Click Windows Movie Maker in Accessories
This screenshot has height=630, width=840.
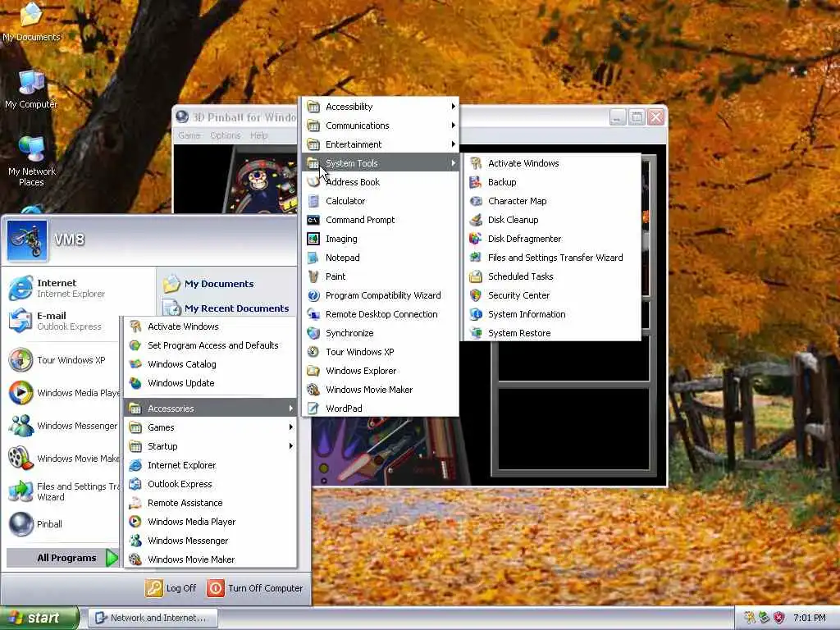point(381,390)
